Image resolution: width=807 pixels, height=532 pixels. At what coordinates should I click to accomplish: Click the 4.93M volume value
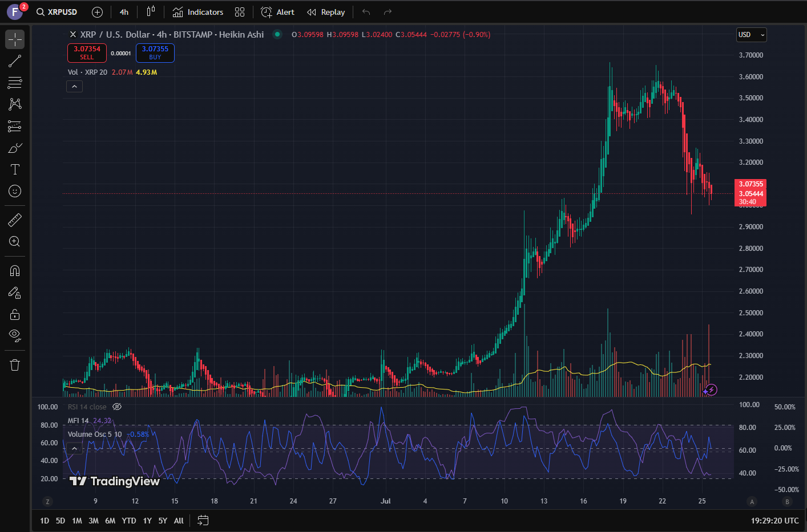[x=147, y=72]
